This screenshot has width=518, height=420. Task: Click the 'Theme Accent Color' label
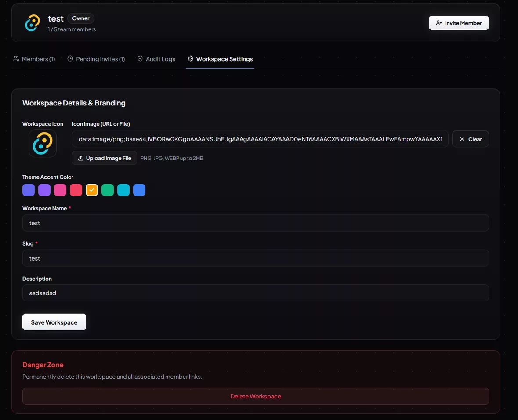[48, 177]
